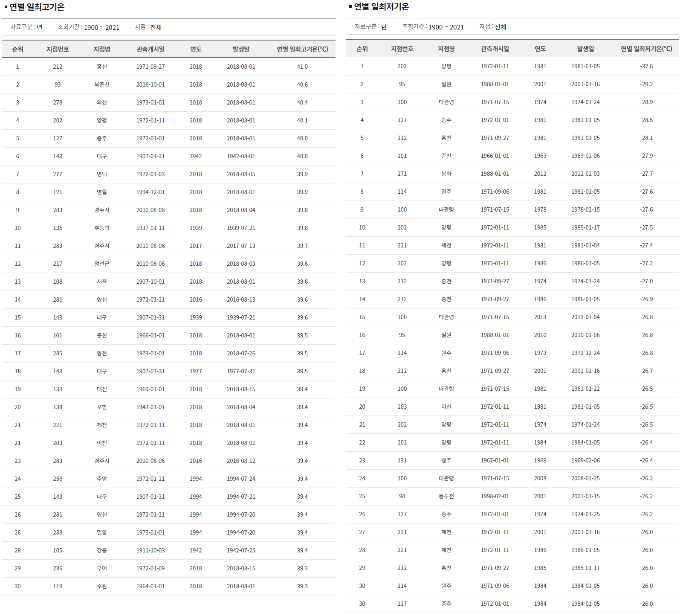Click the 2012-02-03 occurrence date
The height and width of the screenshot is (616, 680).
coord(585,174)
